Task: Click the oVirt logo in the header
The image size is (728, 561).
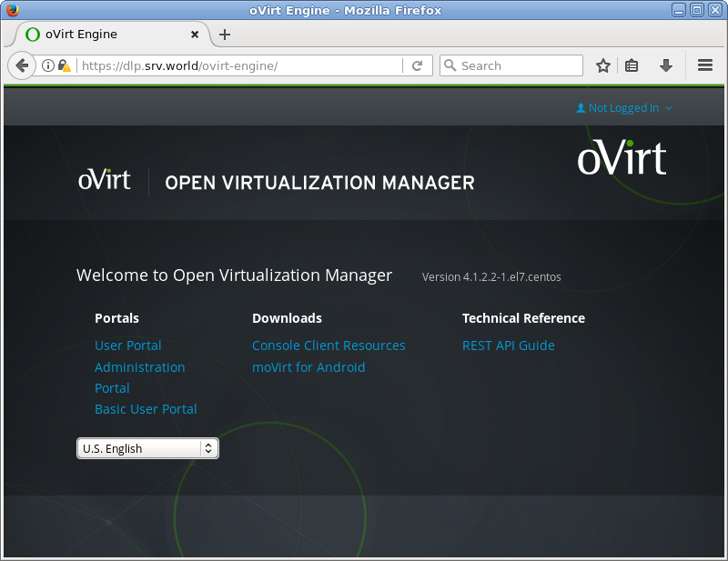Action: (104, 178)
